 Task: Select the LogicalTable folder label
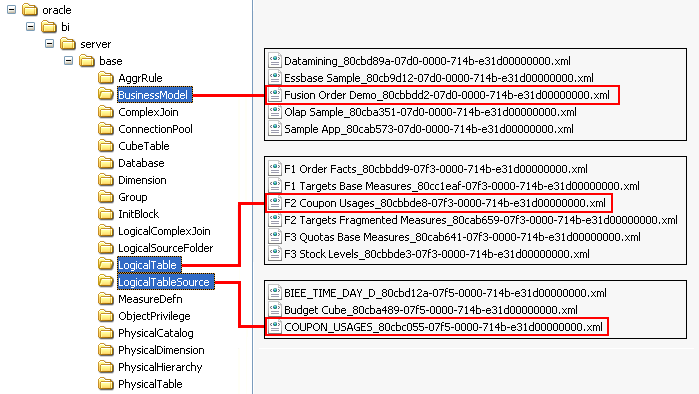149,265
